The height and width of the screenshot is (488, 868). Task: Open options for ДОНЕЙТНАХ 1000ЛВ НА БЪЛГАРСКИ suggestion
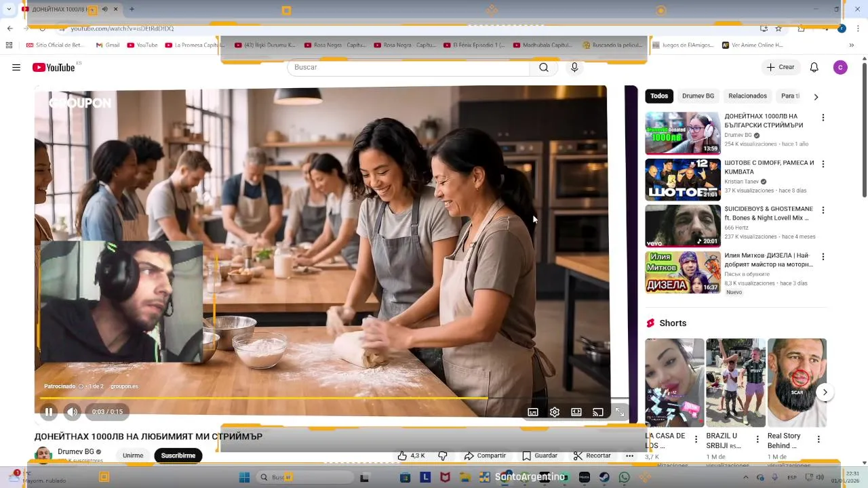(x=823, y=117)
